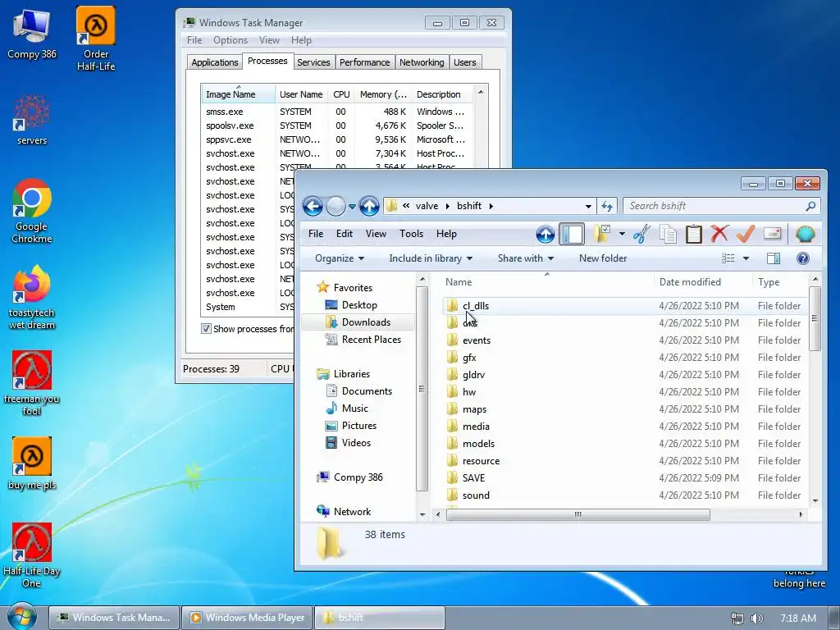
Task: Open the view options dropdown arrow
Action: 746,258
